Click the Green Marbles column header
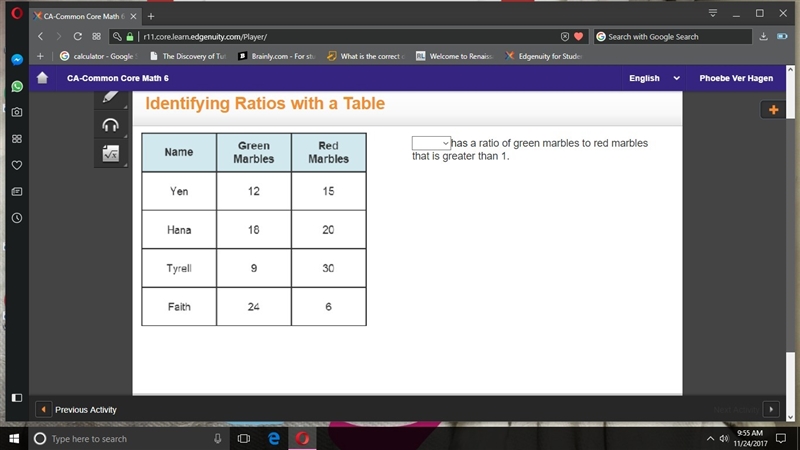 click(254, 152)
